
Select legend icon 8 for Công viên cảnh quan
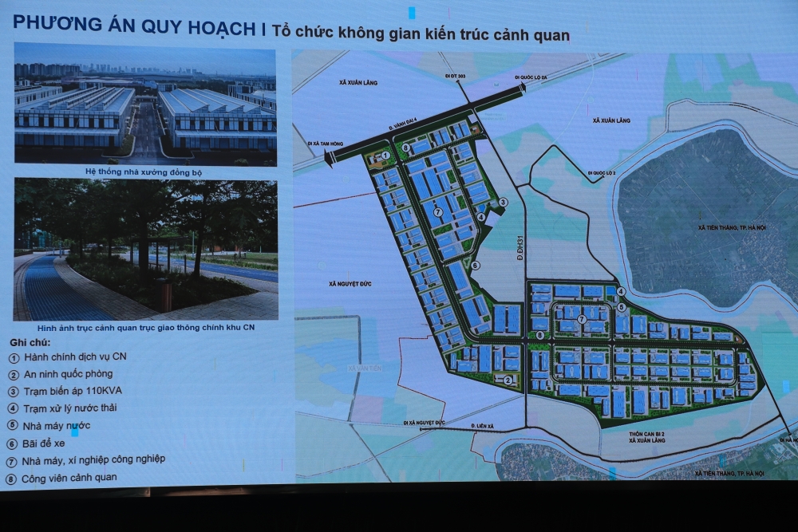pos(14,478)
